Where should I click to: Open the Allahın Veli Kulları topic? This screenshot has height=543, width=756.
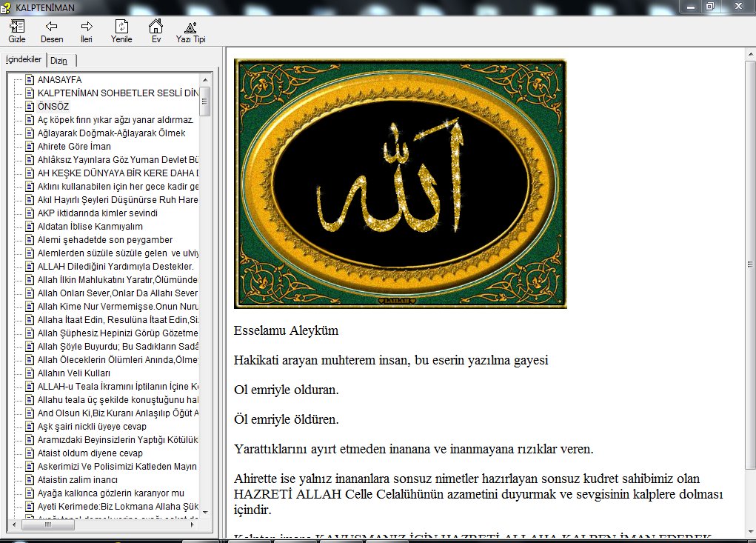pyautogui.click(x=73, y=373)
